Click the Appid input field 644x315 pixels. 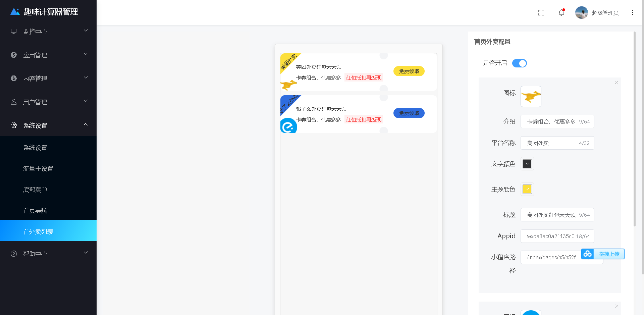(x=557, y=236)
